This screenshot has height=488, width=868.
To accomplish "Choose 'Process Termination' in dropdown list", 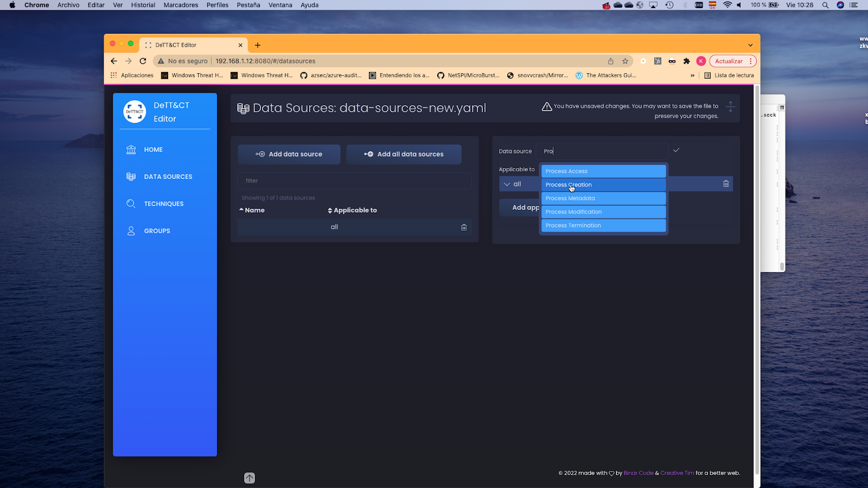I will [x=603, y=226].
